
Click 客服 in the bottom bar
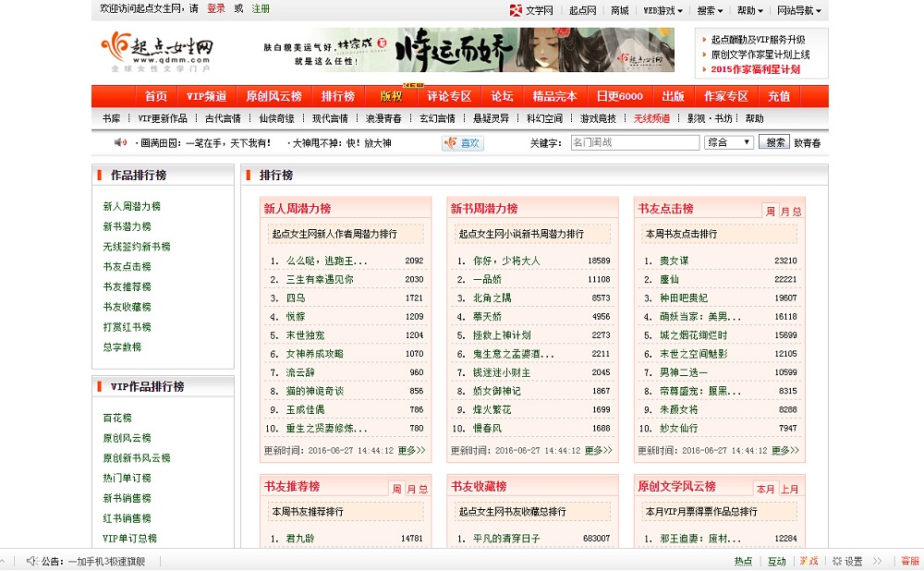click(x=910, y=561)
